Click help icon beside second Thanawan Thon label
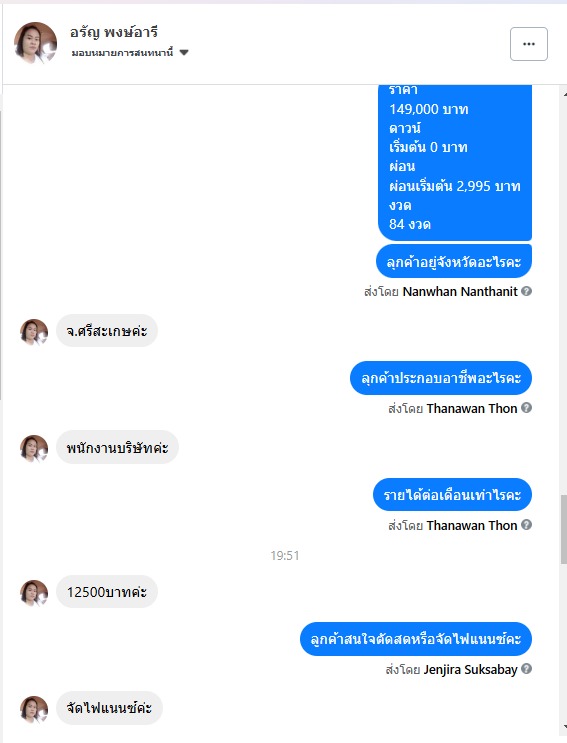 pos(526,525)
